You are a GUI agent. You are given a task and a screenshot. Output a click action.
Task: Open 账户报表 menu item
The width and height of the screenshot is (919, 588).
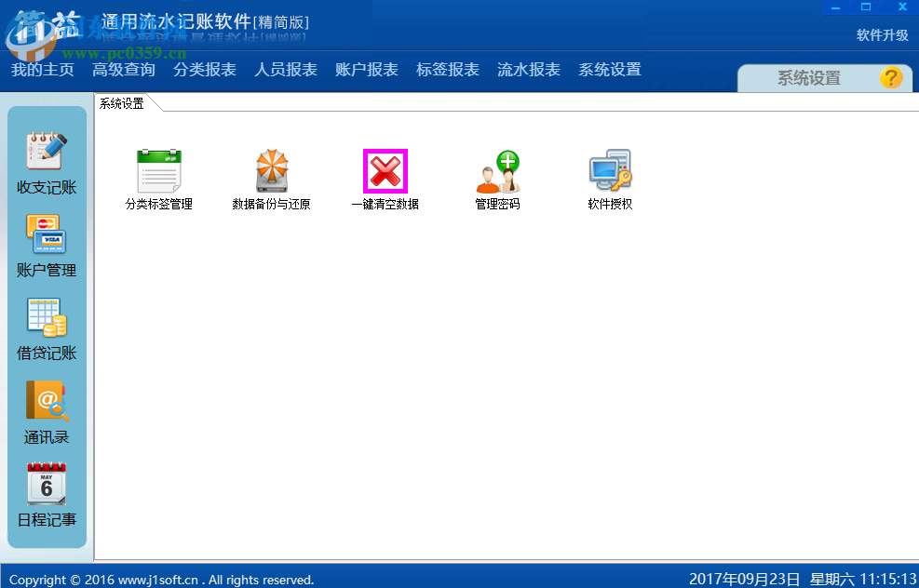[x=366, y=70]
